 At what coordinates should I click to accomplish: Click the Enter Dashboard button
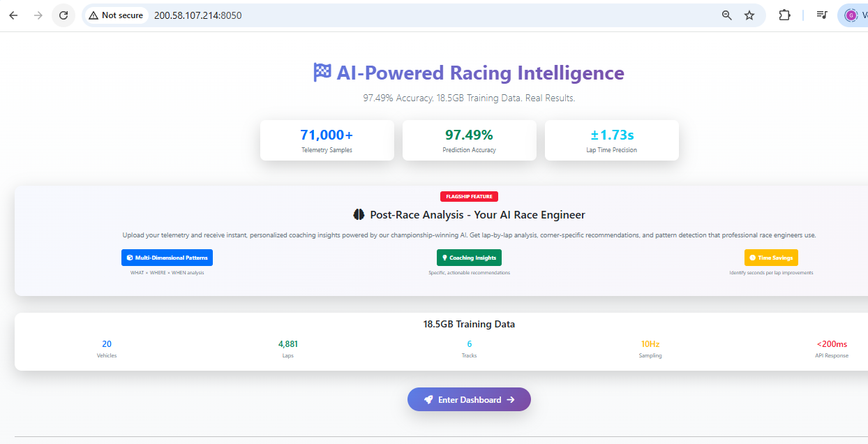[469, 399]
